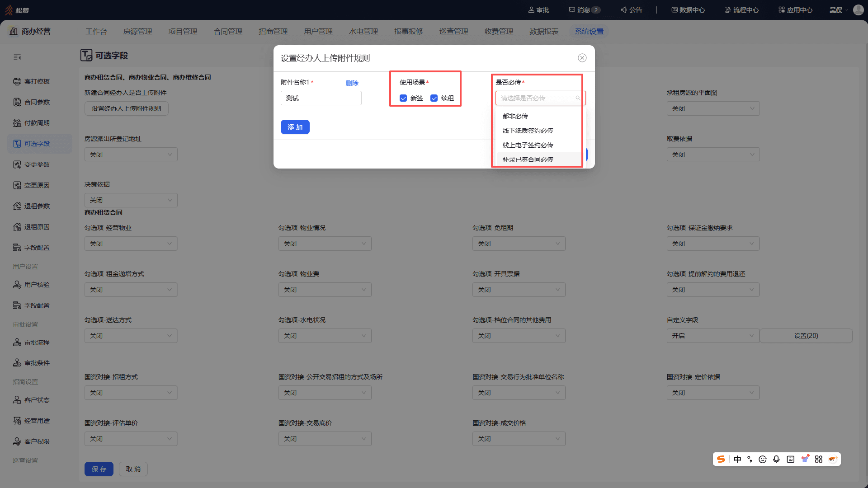Open 经营用途 sidebar icon
868x488 pixels.
(17, 421)
